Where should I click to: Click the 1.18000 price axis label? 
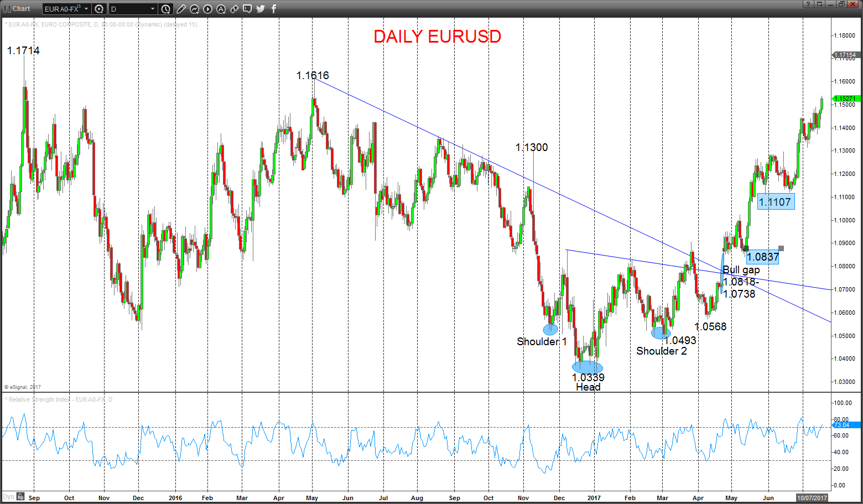(845, 35)
